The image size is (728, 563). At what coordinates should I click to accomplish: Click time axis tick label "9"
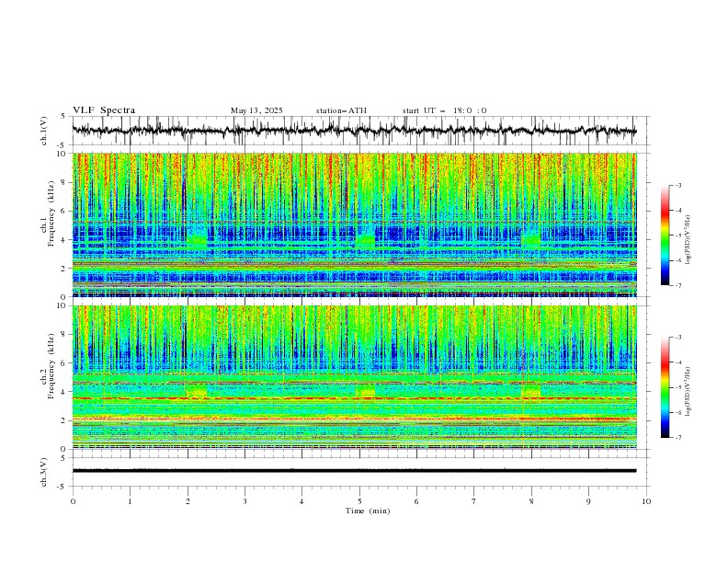pyautogui.click(x=588, y=501)
